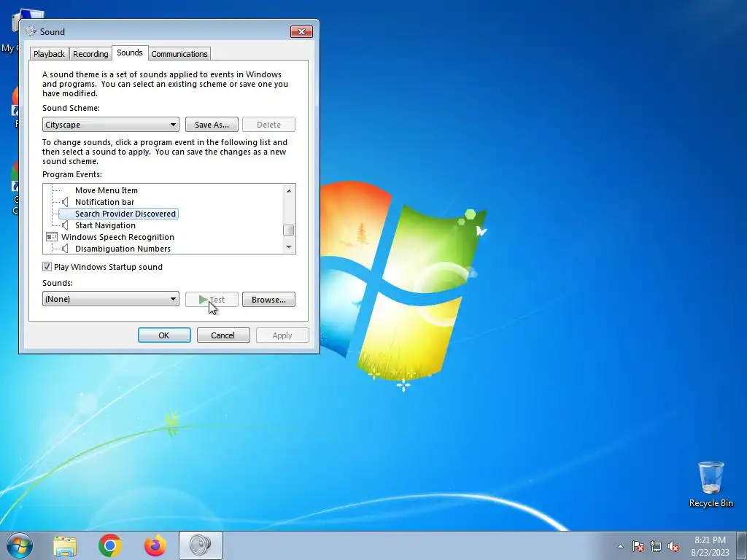Open the Windows Start menu

point(20,545)
